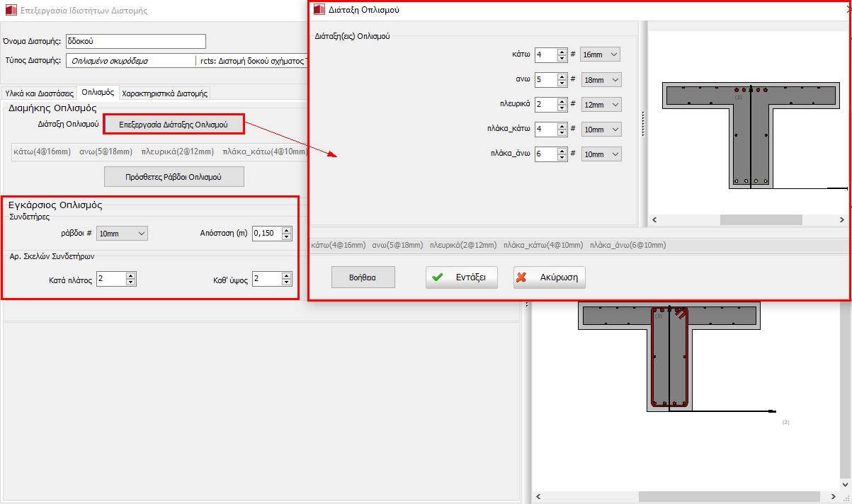Expand the κάτω 16mm diameter dropdown
852x504 pixels.
point(599,55)
